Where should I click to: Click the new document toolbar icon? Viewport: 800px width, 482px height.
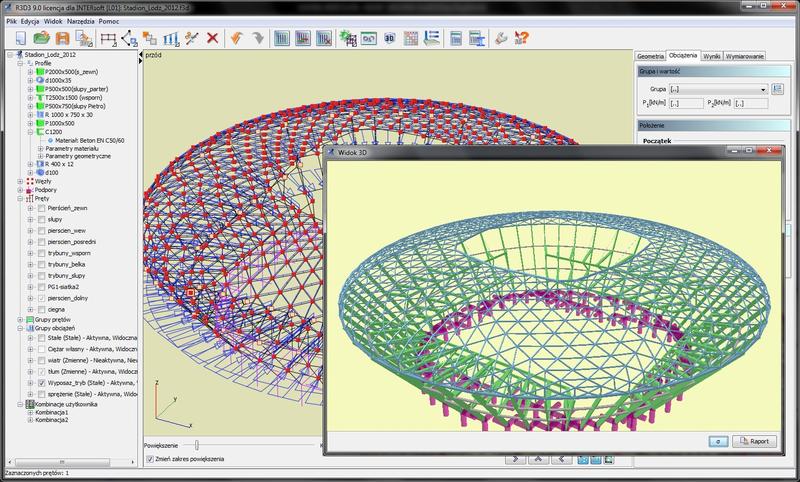[x=20, y=39]
